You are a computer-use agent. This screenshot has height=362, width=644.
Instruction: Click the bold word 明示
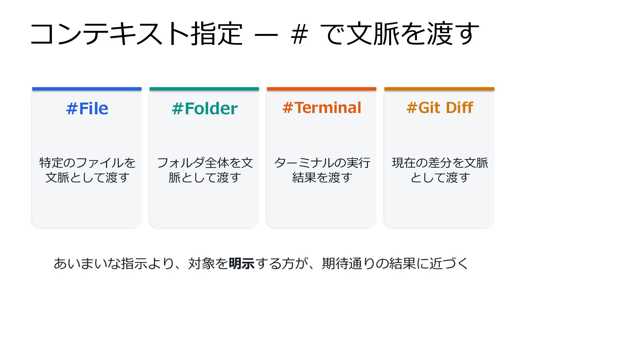(x=241, y=263)
